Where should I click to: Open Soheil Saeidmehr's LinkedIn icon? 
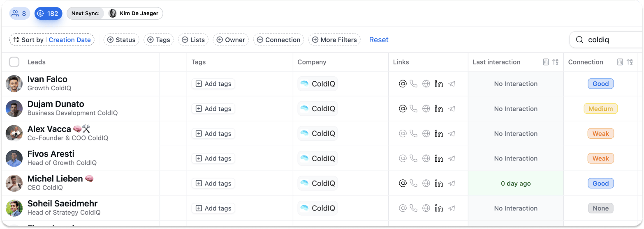click(x=439, y=208)
